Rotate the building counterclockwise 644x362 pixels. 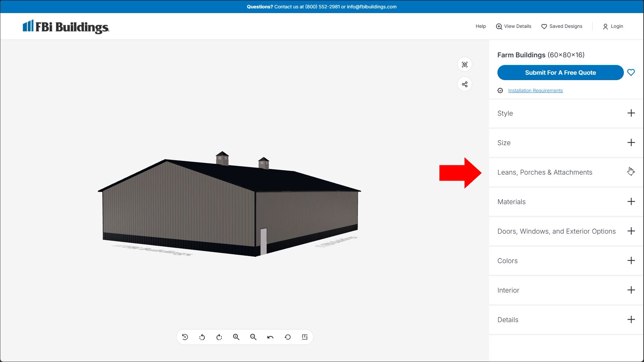[202, 337]
